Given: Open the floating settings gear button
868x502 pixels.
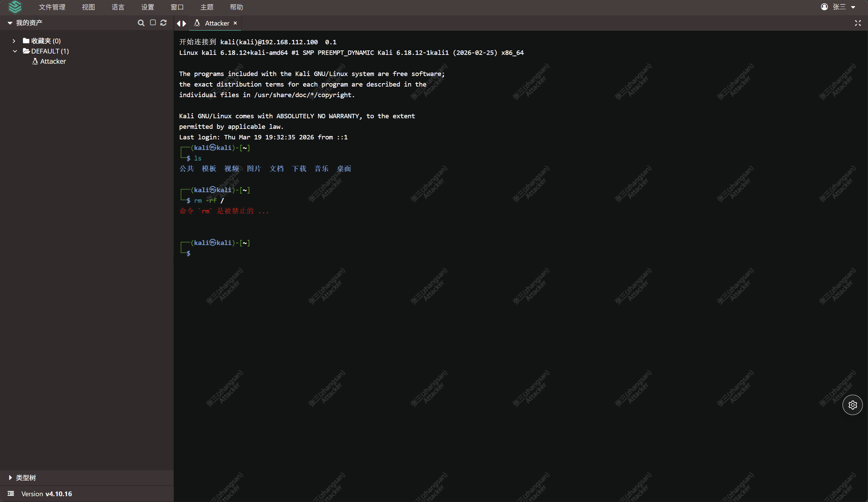Looking at the screenshot, I should coord(852,405).
